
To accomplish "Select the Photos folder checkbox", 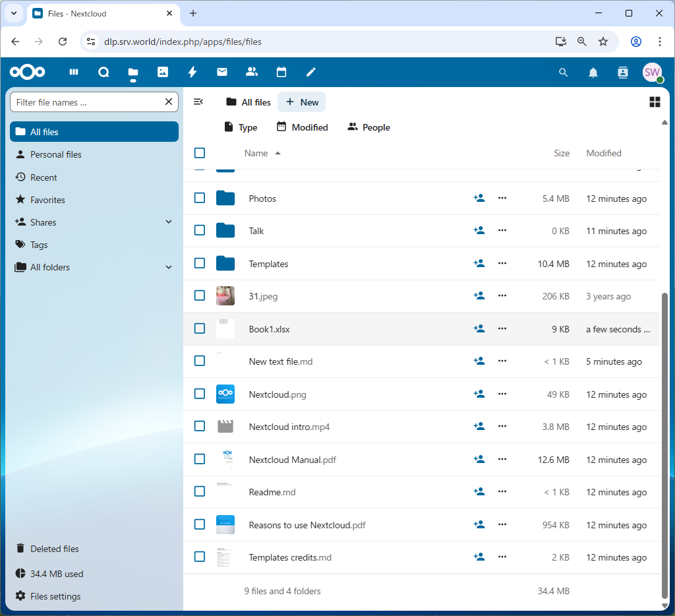I will pos(200,198).
